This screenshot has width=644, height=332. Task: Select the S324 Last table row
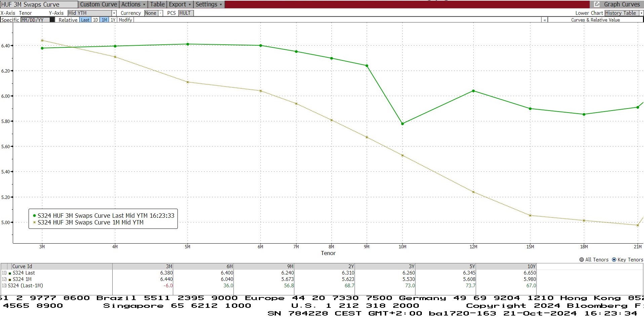[269, 273]
